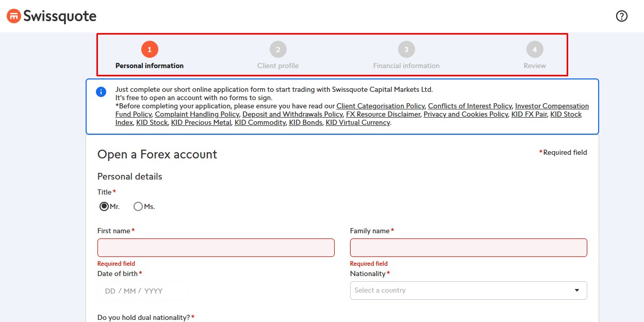Click the Date of birth field

click(x=143, y=291)
